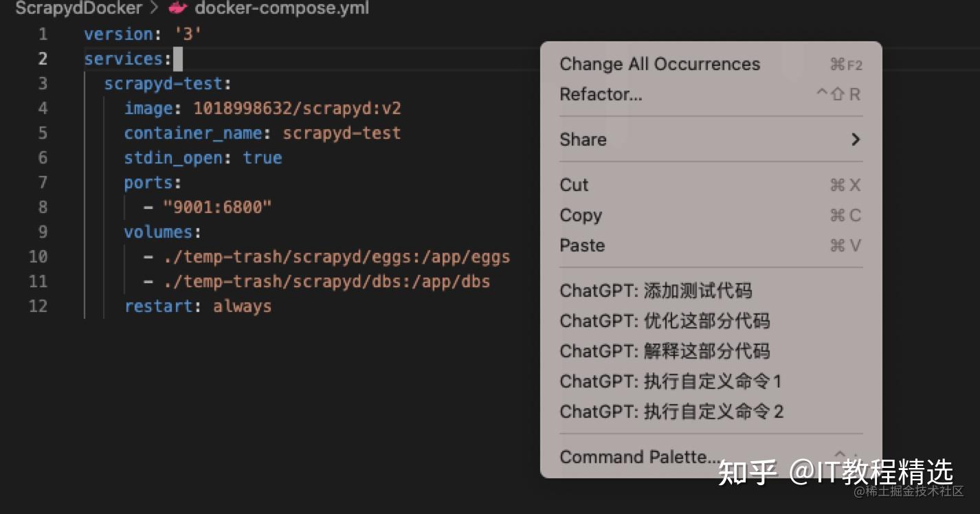Image resolution: width=980 pixels, height=514 pixels.
Task: Choose Refactor... from context menu
Action: (x=711, y=94)
